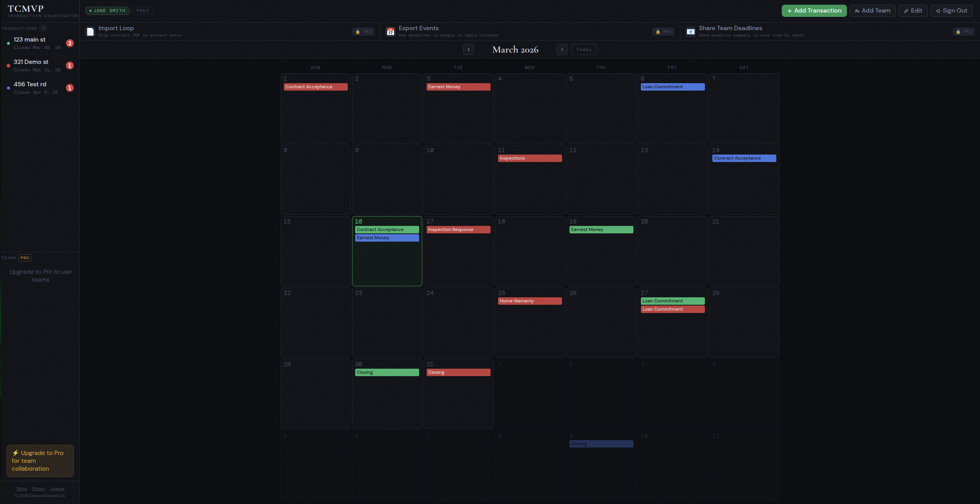980x504 pixels.
Task: Click the red notification count on 123 main st
Action: click(x=69, y=43)
